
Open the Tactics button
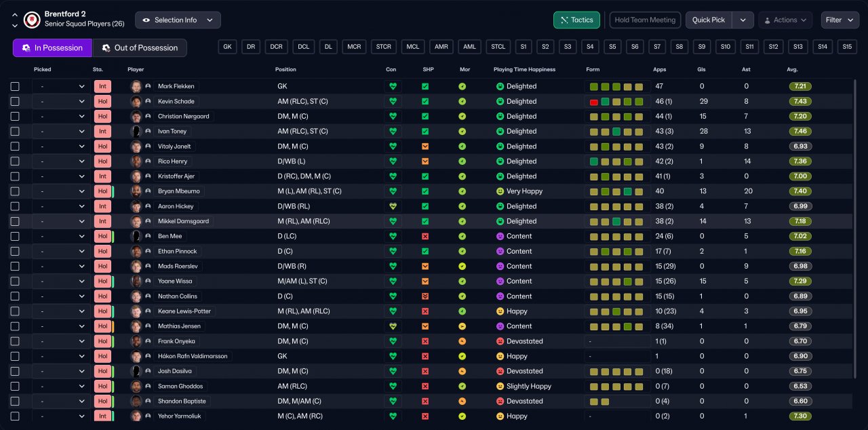[576, 20]
